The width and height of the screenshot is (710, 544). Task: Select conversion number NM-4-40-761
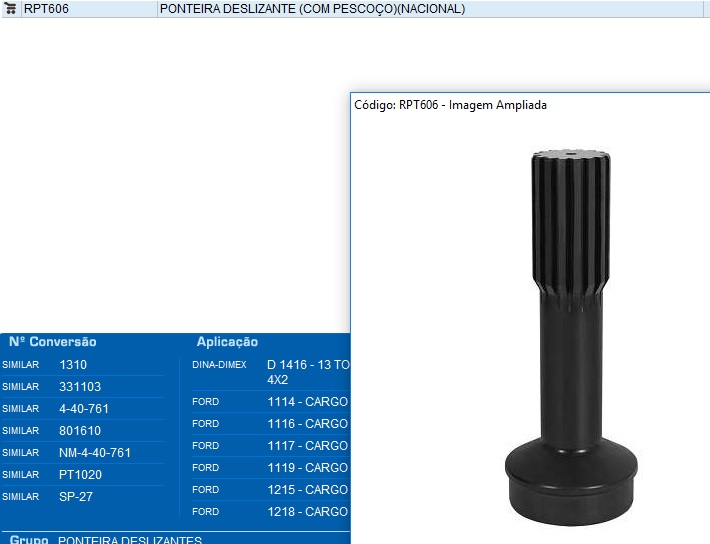coord(95,453)
